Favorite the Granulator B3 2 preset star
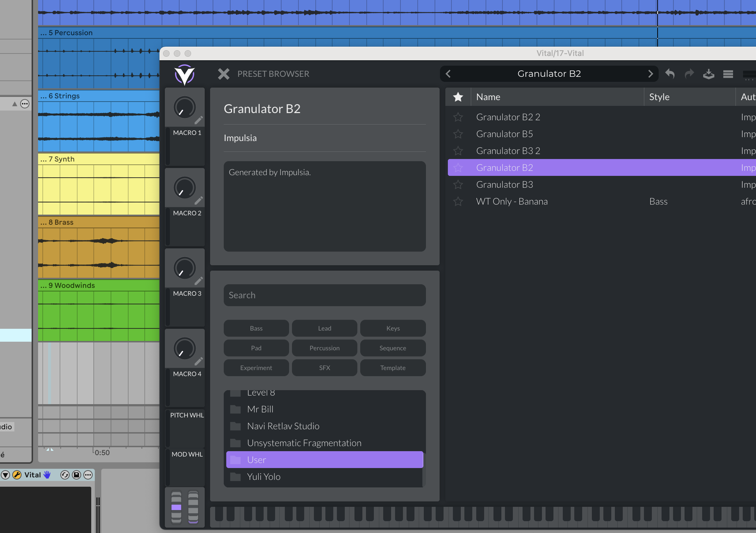The width and height of the screenshot is (756, 533). click(x=458, y=151)
